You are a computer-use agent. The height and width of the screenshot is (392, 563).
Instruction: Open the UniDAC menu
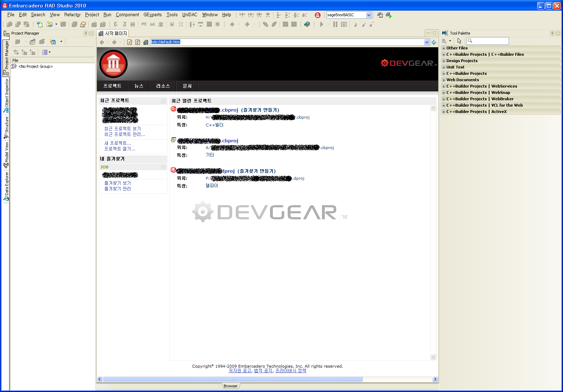tap(190, 15)
